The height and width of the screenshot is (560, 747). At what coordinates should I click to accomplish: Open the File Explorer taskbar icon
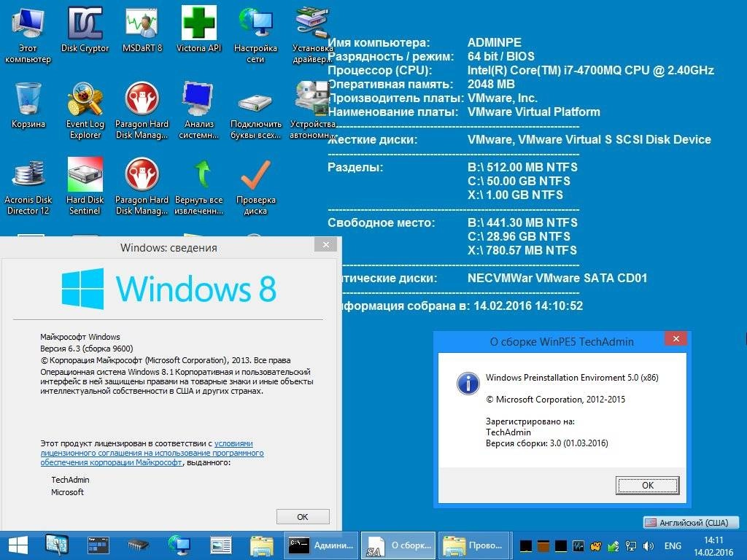point(262,545)
